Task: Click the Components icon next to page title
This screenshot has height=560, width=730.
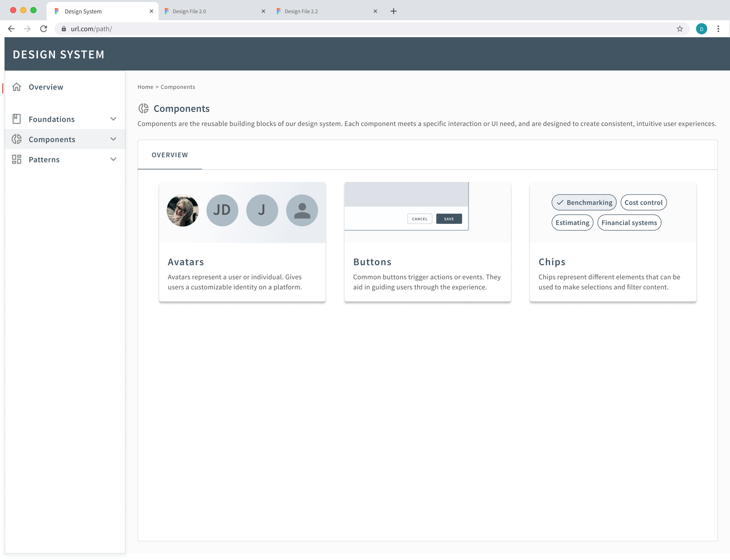Action: (144, 108)
